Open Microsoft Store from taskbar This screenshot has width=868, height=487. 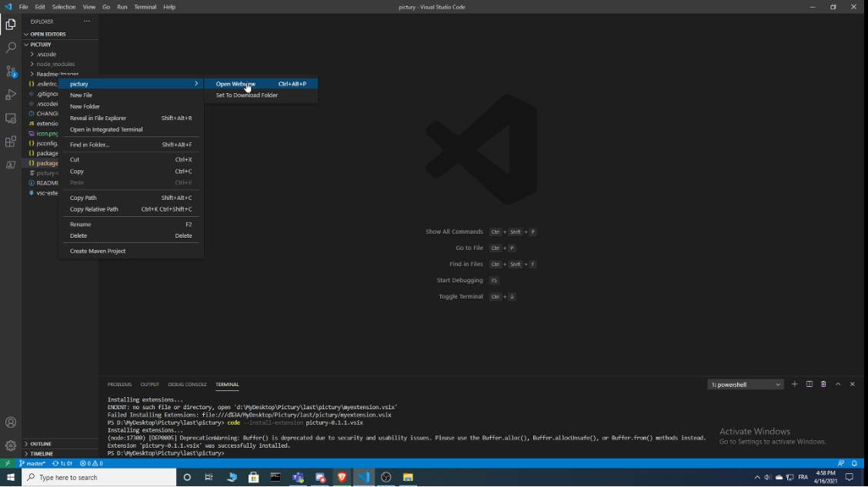tap(253, 477)
